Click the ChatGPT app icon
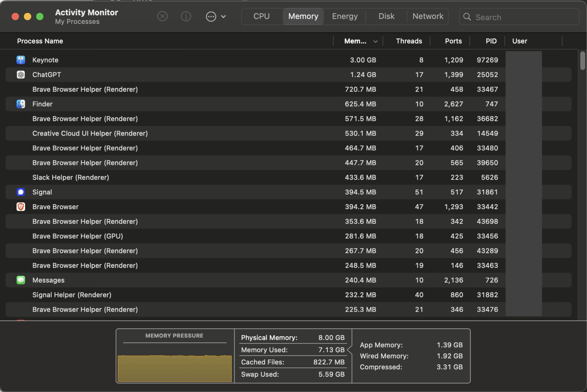The height and width of the screenshot is (392, 587). tap(21, 75)
